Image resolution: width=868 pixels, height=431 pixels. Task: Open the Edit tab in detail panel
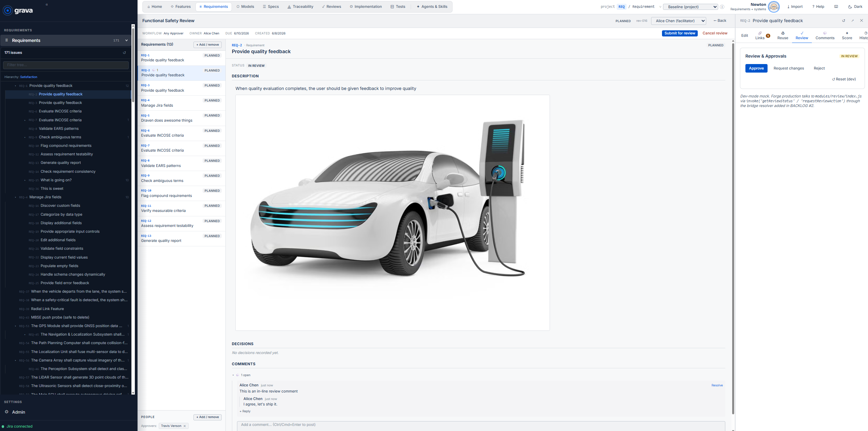coord(745,35)
